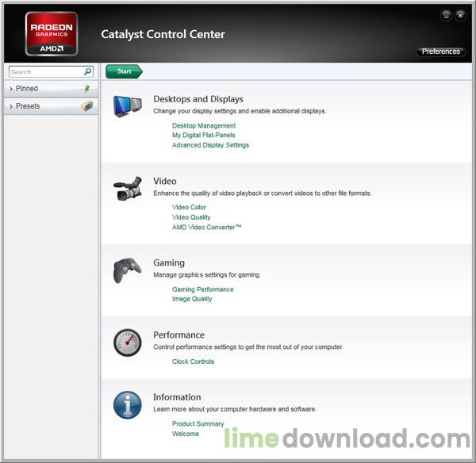The width and height of the screenshot is (476, 463).
Task: Open My Digital Flat-Panels settings
Action: click(204, 135)
